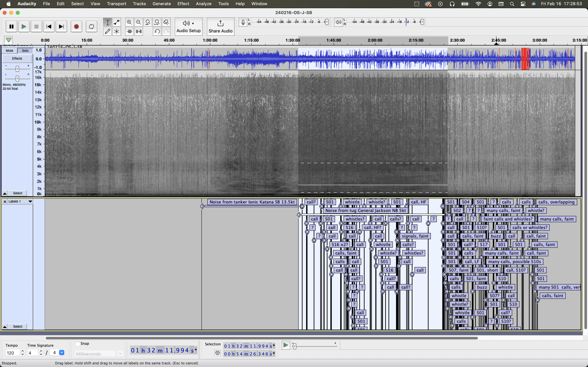Click the Share Audio button
This screenshot has width=588, height=367.
[x=220, y=26]
